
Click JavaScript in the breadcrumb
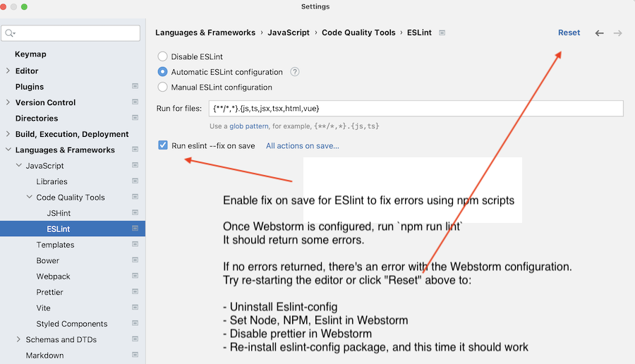[289, 32]
